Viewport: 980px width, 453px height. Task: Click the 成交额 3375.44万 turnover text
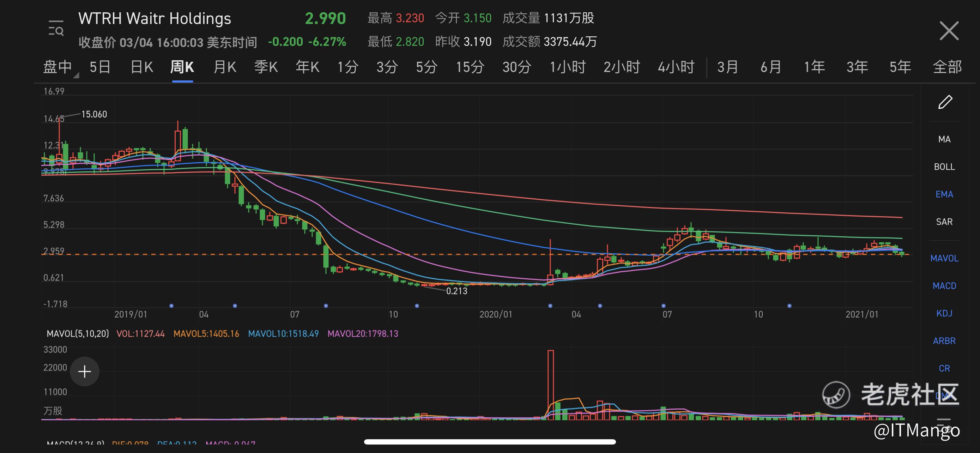550,42
